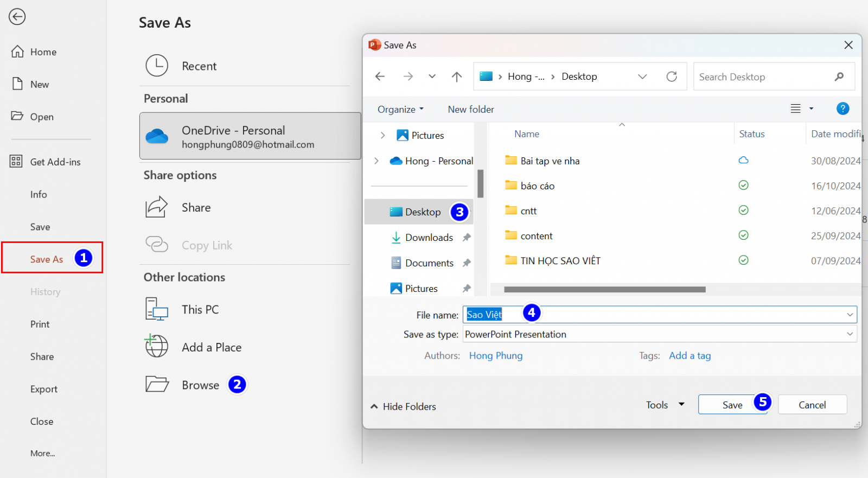Click the horizontal scrollbar in file list

click(x=604, y=290)
